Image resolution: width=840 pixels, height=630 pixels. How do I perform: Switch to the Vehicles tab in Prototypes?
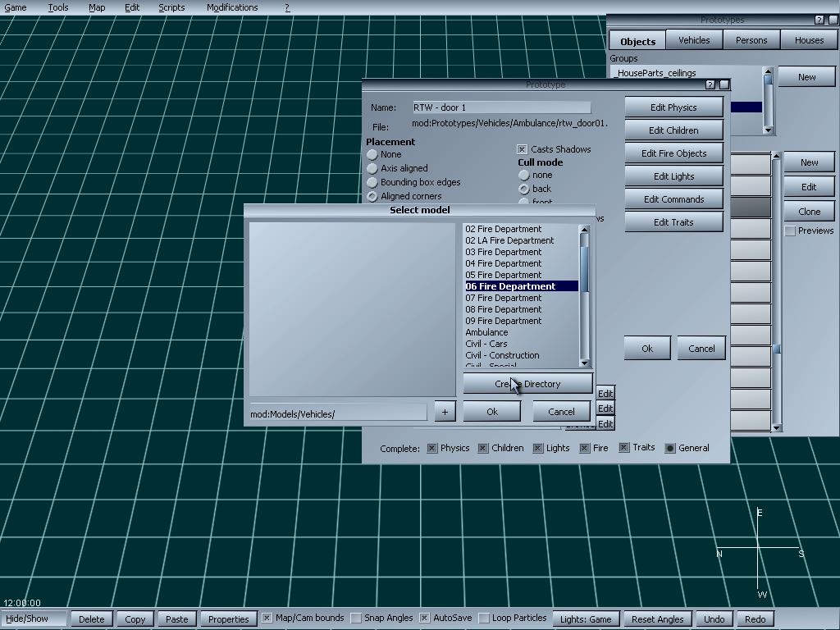point(694,40)
